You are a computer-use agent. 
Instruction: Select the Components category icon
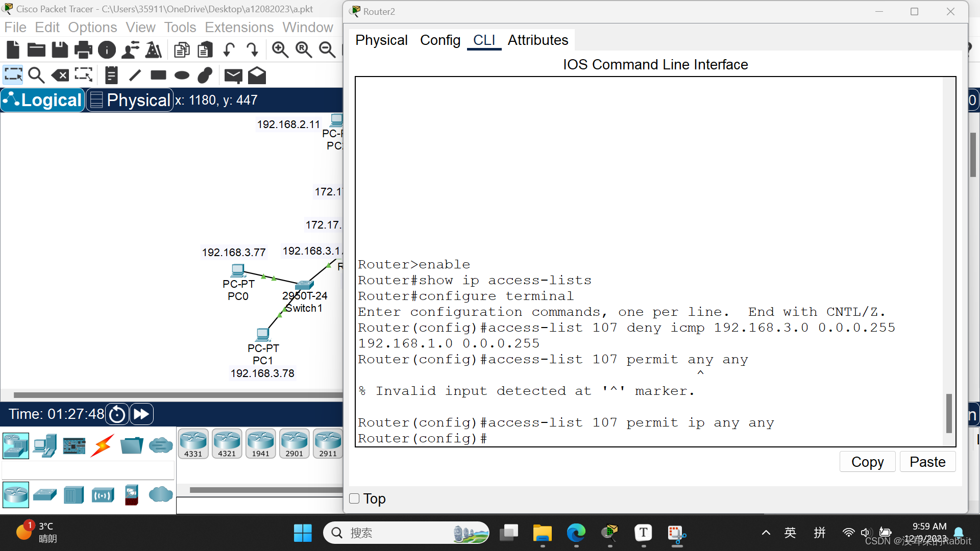[x=74, y=445]
